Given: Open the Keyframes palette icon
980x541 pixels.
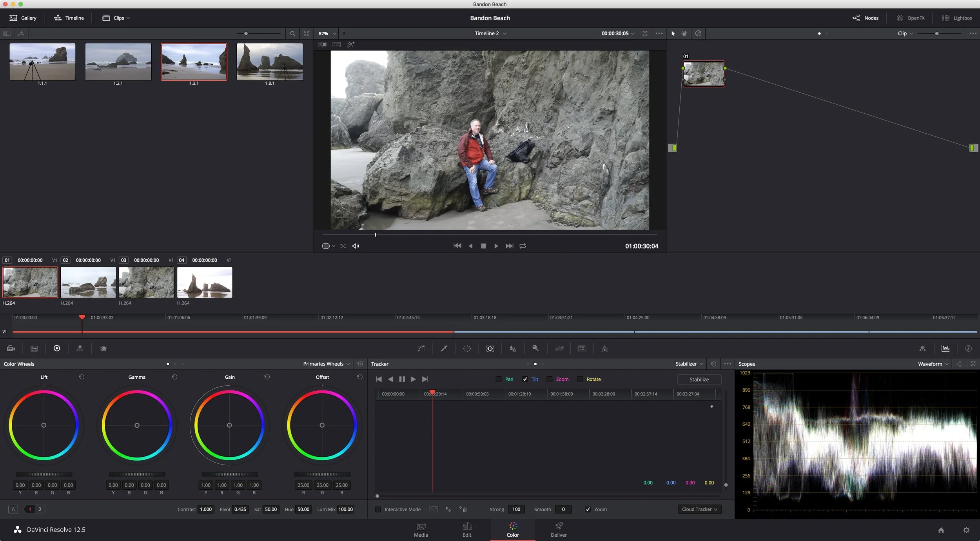Looking at the screenshot, I should 922,349.
